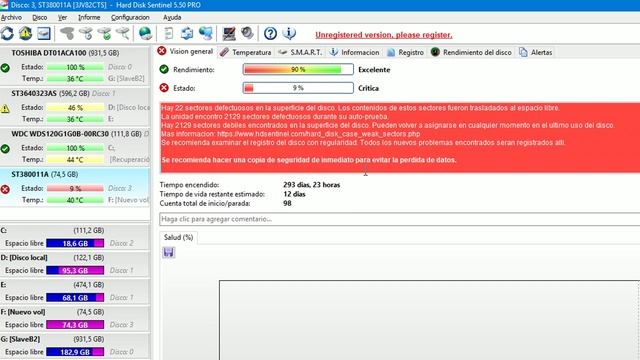Click the yellow warning icon of ST3640323AS

pyautogui.click(x=5, y=109)
